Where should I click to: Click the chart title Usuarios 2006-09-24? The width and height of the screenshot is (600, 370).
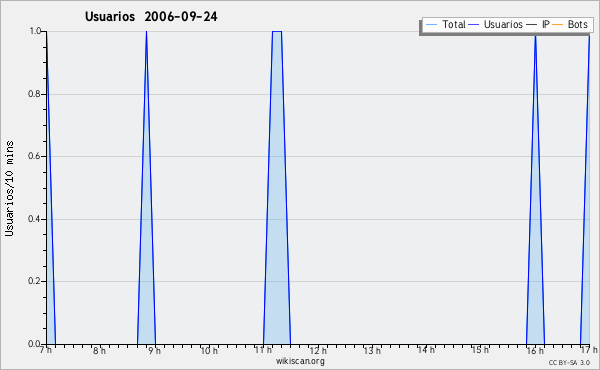click(x=151, y=16)
